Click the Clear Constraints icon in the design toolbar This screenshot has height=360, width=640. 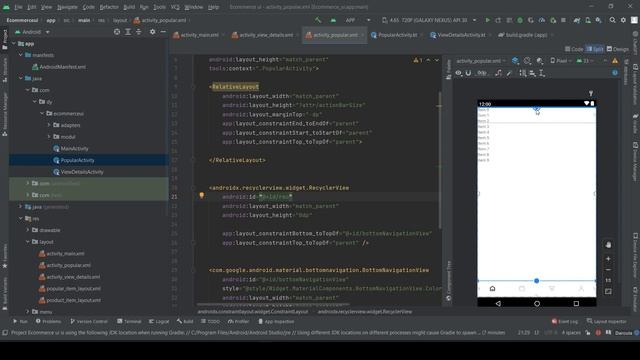pyautogui.click(x=498, y=73)
